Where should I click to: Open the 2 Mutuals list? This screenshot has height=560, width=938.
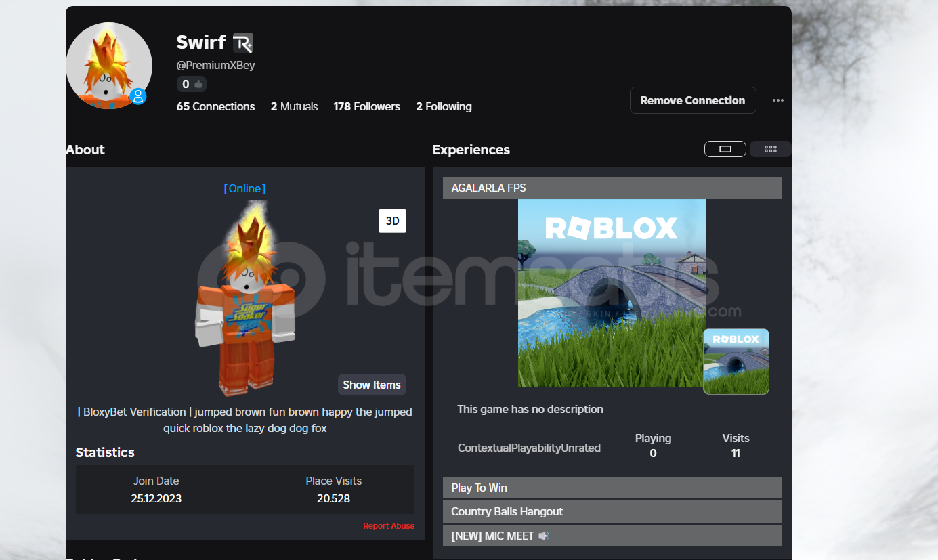[294, 106]
